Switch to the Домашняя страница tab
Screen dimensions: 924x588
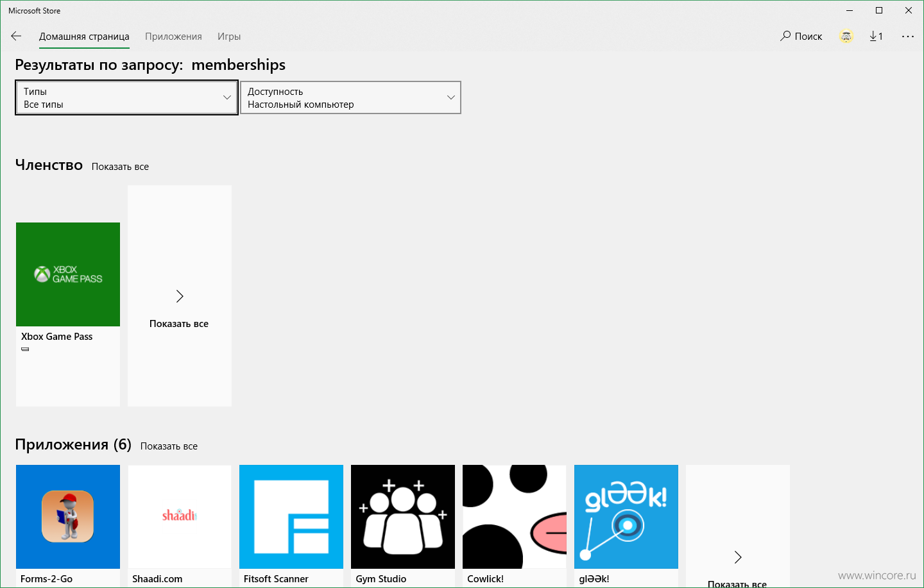[84, 37]
